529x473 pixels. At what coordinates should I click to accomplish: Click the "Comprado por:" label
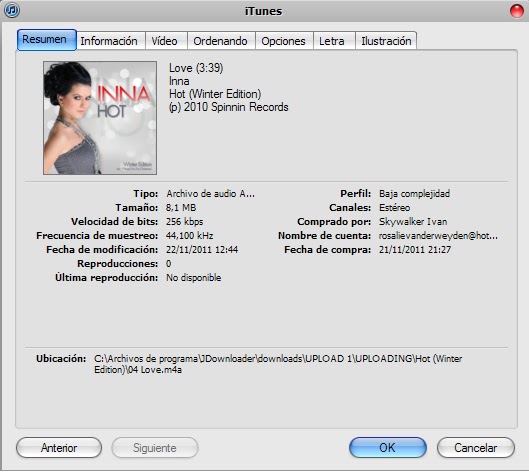tap(334, 222)
